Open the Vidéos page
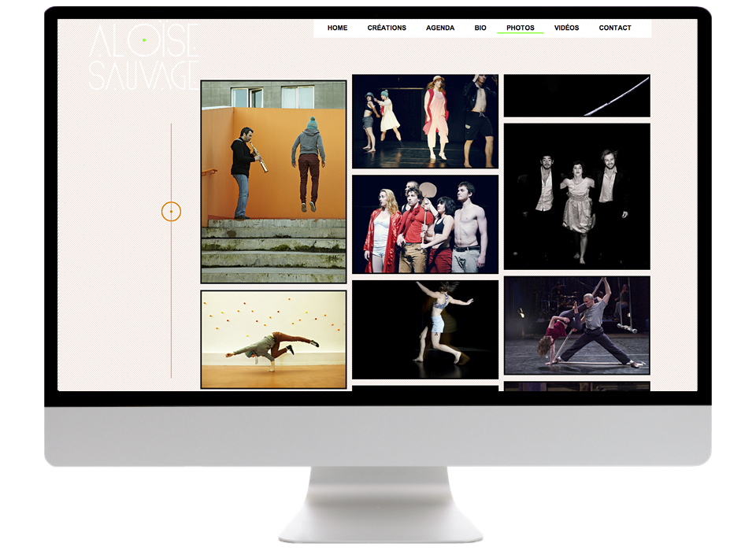 click(566, 28)
